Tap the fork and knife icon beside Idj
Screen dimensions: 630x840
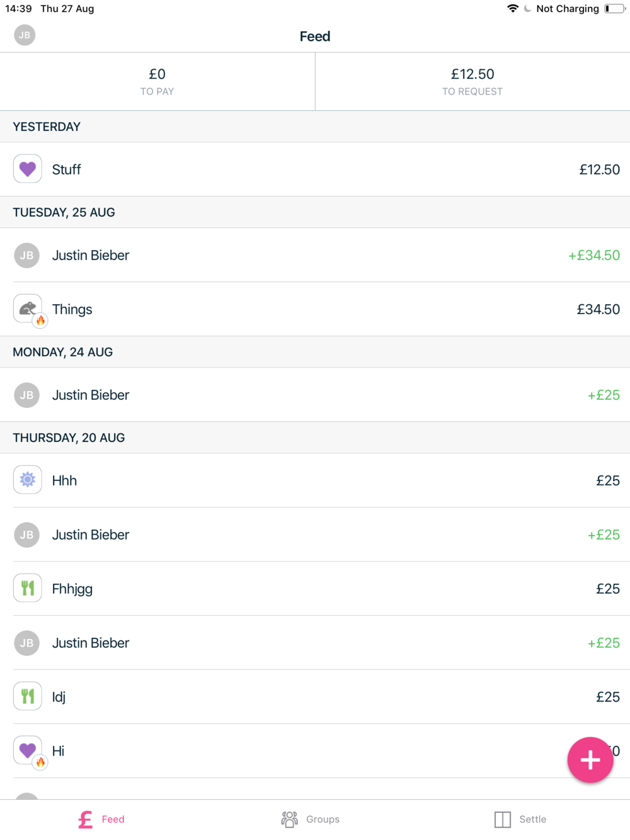[x=27, y=696]
